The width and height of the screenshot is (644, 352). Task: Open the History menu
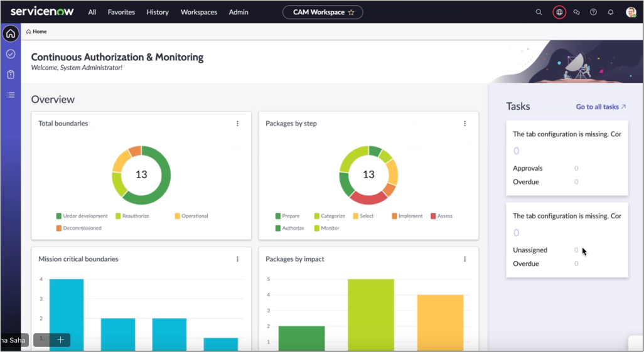click(x=158, y=12)
